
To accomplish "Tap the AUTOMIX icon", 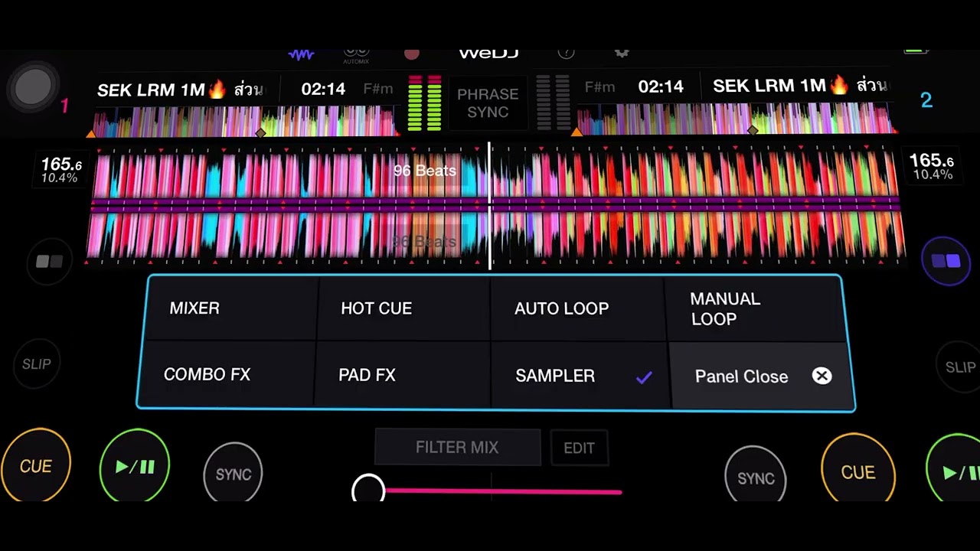I will click(x=356, y=55).
